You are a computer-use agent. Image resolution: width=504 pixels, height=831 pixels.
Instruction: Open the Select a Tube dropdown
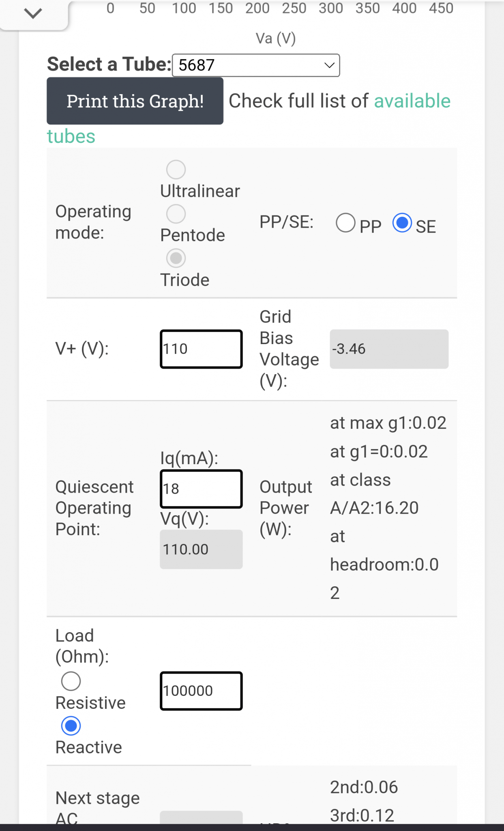click(256, 65)
